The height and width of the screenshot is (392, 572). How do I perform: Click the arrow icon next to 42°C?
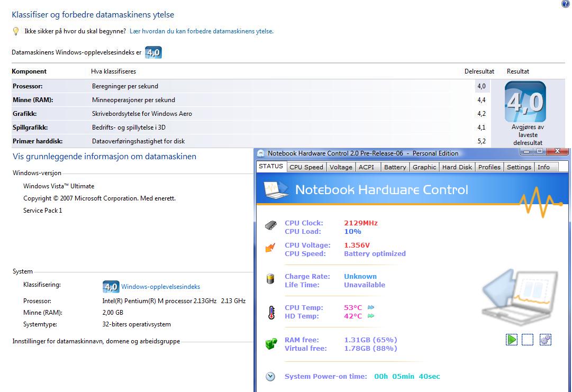370,316
